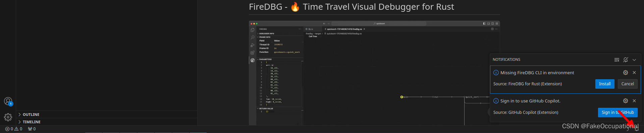This screenshot has width=644, height=133.
Task: Dismiss the Missing FireDBG CLI notification
Action: pos(634,73)
